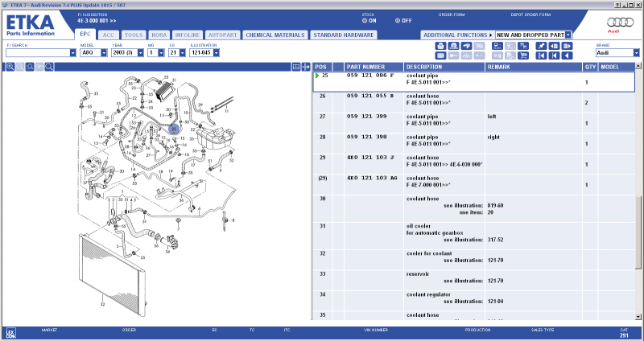Set Stock radio button to ON
Image resolution: width=644 pixels, height=341 pixels.
365,21
